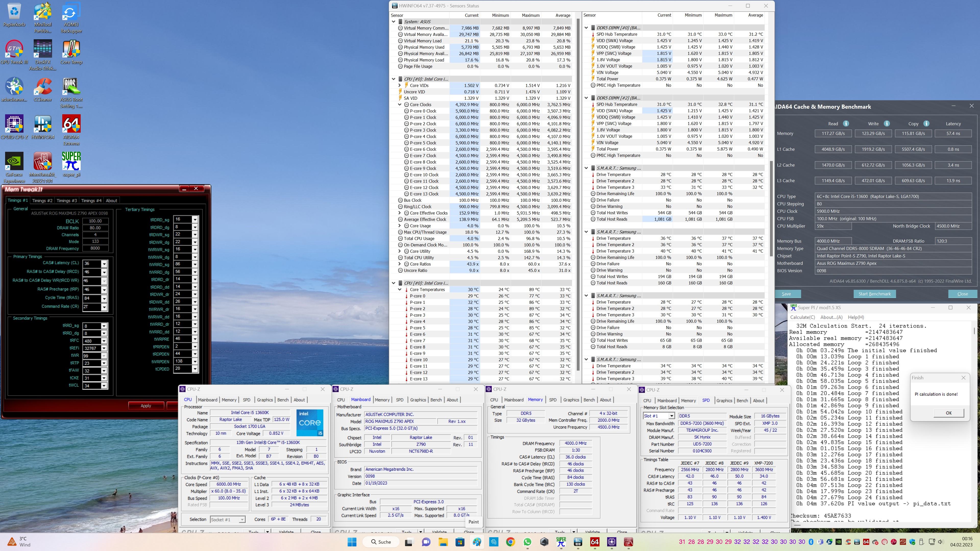Click Start Benchmark in AIDA64
980x551 pixels.
click(x=875, y=294)
